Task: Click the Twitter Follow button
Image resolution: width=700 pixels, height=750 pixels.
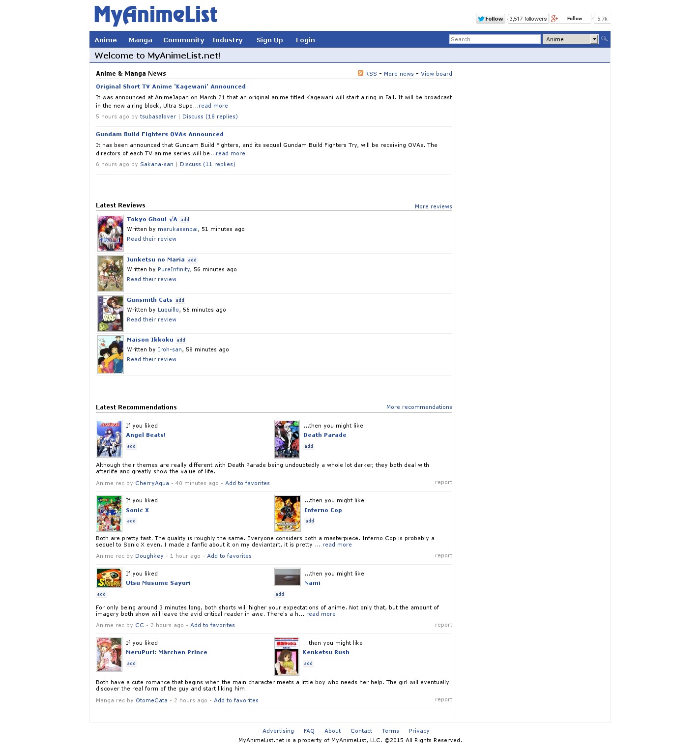Action: pyautogui.click(x=490, y=19)
